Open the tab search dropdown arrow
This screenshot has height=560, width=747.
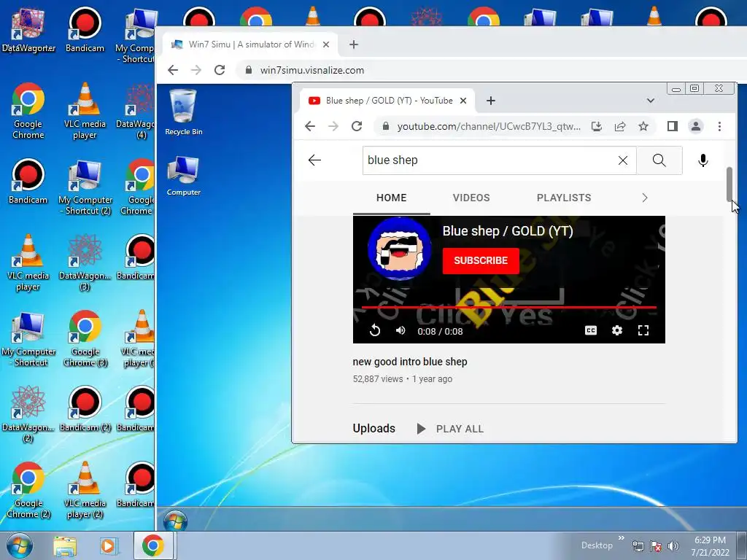point(650,101)
